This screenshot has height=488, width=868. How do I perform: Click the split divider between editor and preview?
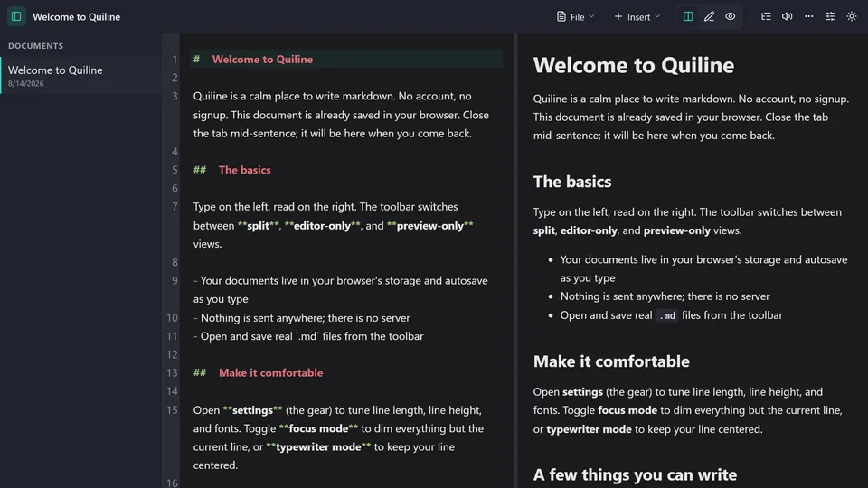[514, 260]
